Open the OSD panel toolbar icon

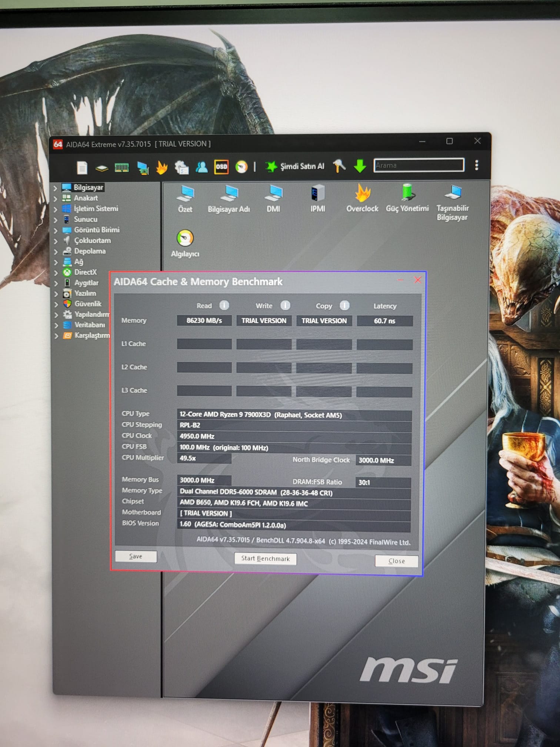coord(221,167)
